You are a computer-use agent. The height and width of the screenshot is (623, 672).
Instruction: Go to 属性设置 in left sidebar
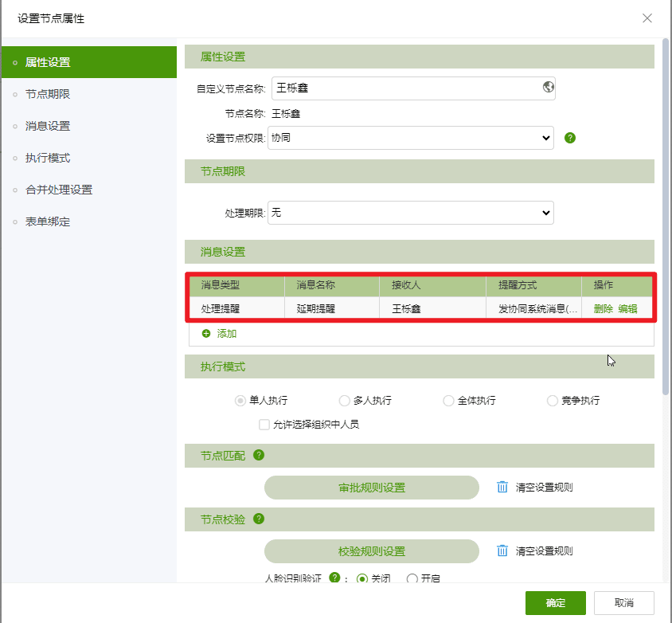[x=89, y=62]
